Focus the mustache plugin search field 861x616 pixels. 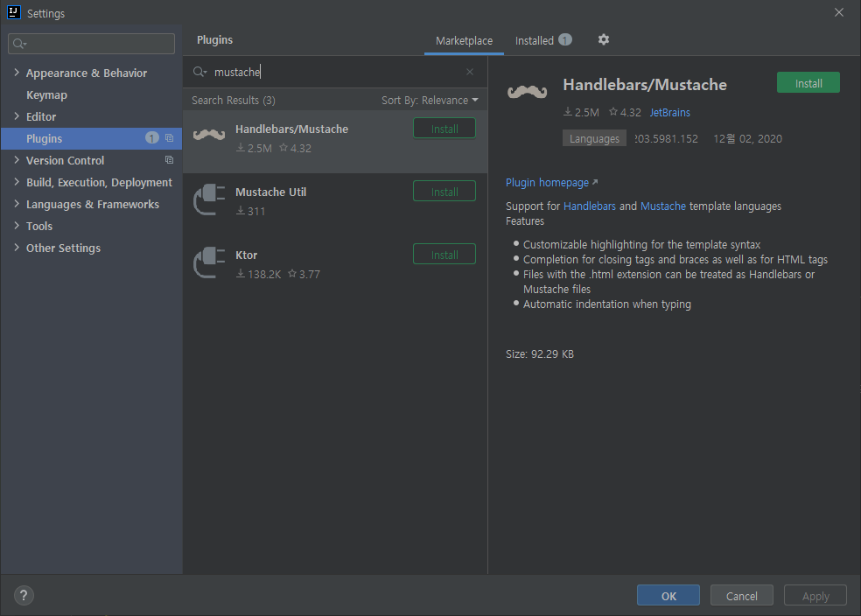335,72
